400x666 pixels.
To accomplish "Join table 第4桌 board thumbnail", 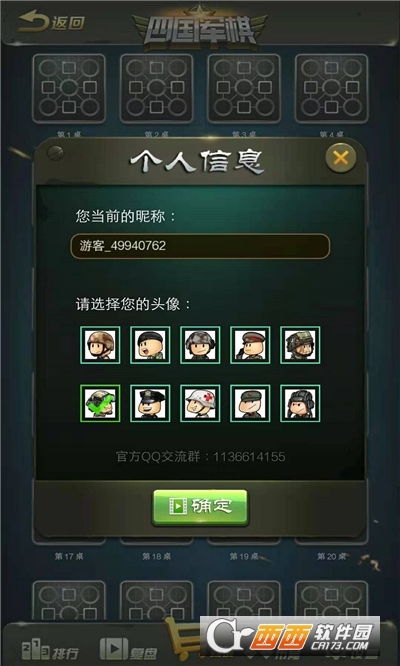I will coord(332,89).
